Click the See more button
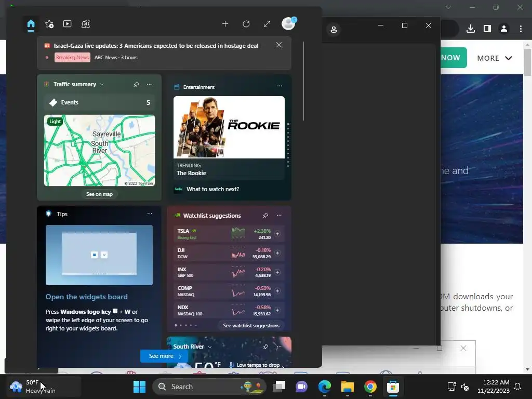The width and height of the screenshot is (532, 399). tap(164, 356)
